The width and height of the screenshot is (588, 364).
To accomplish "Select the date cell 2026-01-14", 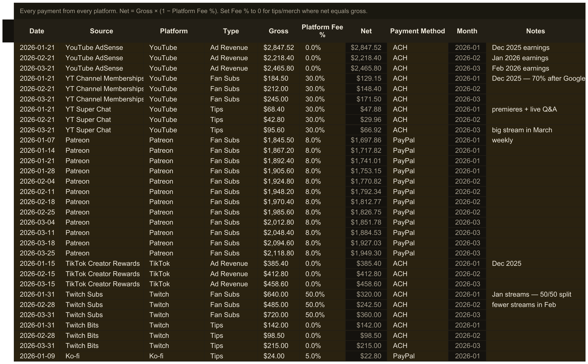I will 37,151.
